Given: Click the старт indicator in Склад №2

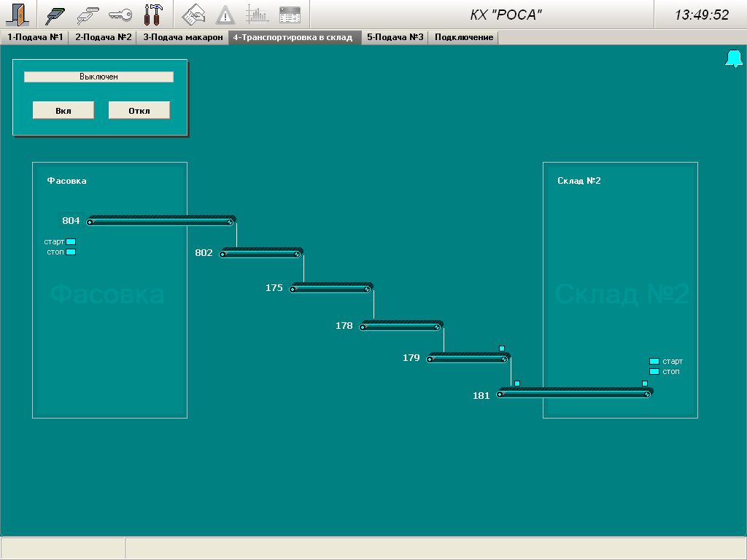Looking at the screenshot, I should 654,361.
